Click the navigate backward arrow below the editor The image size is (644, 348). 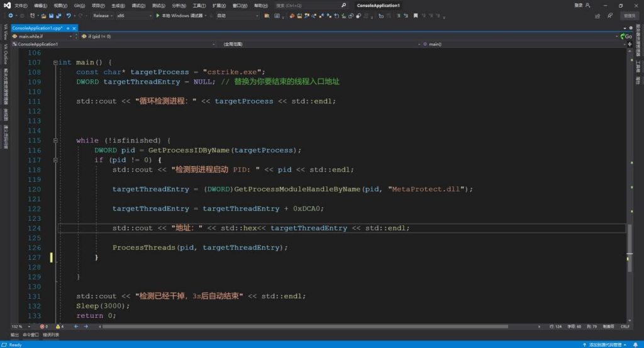point(75,326)
